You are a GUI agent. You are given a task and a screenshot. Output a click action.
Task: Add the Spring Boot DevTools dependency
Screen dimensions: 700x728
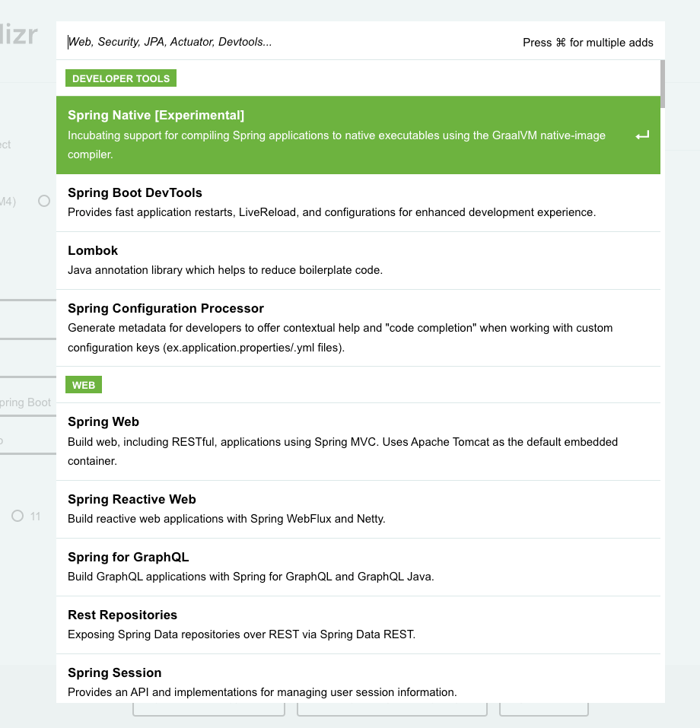[135, 193]
